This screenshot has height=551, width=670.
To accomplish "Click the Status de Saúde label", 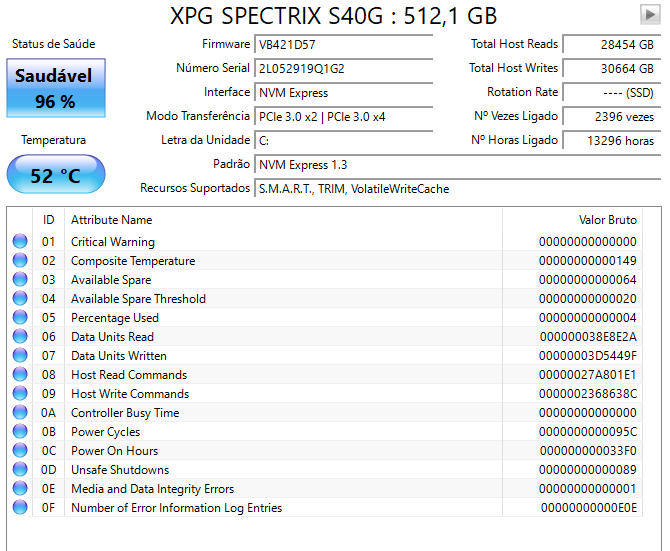I will [x=53, y=44].
